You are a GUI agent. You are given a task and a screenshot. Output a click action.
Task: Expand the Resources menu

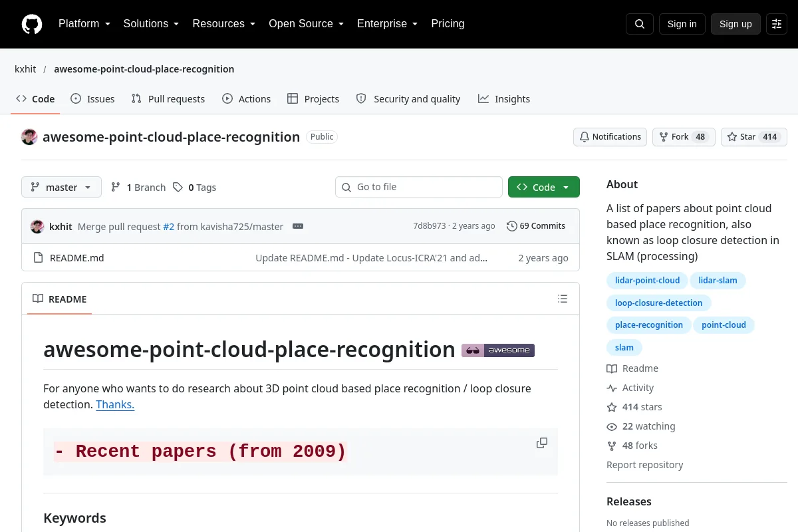click(x=224, y=24)
